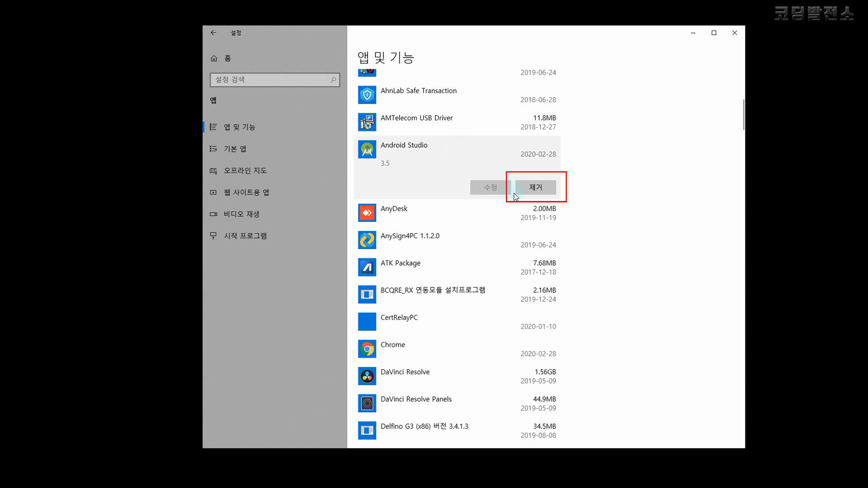Click the Android Studio name text
The width and height of the screenshot is (868, 488).
tap(404, 145)
